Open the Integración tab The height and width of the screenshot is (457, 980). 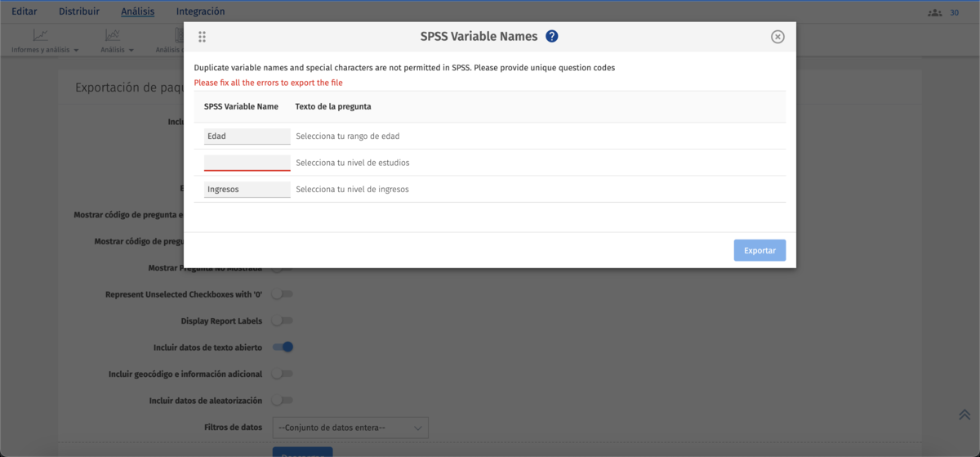coord(200,11)
